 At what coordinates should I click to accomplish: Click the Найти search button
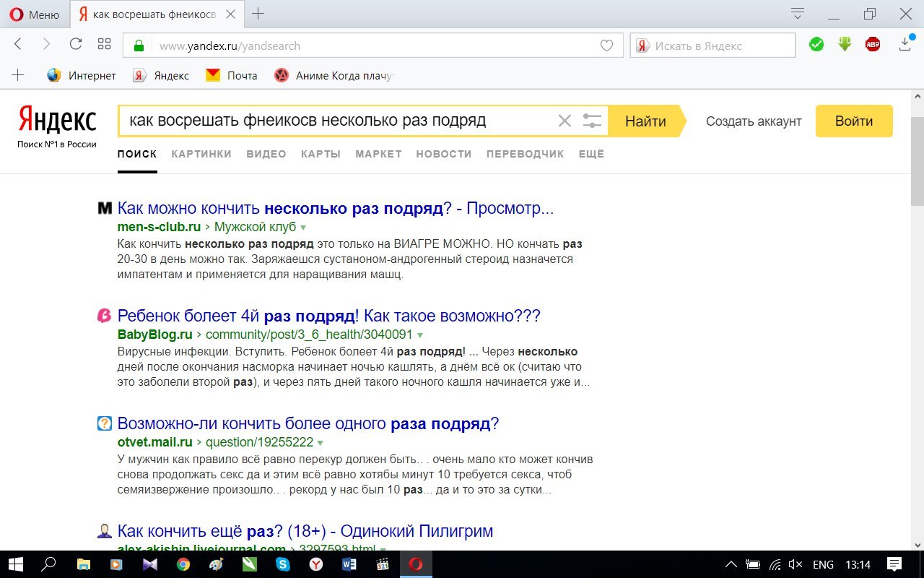[645, 121]
